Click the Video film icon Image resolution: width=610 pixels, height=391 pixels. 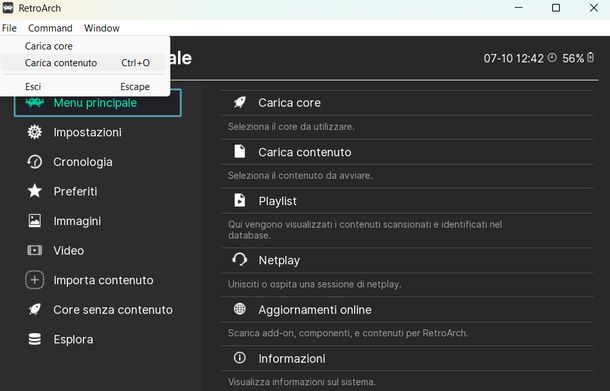(35, 250)
